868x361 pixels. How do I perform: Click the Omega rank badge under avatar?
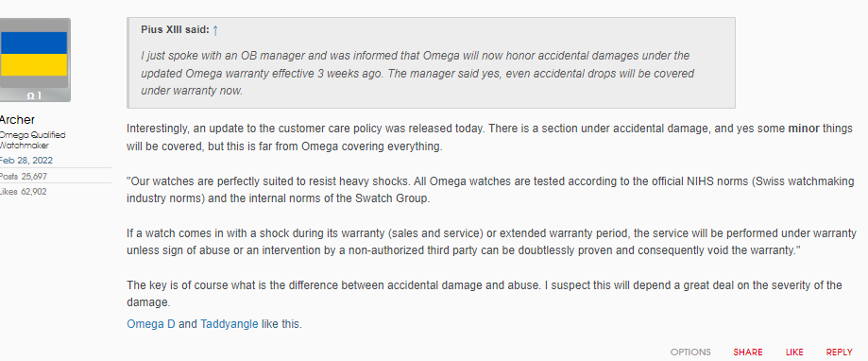coord(34,95)
